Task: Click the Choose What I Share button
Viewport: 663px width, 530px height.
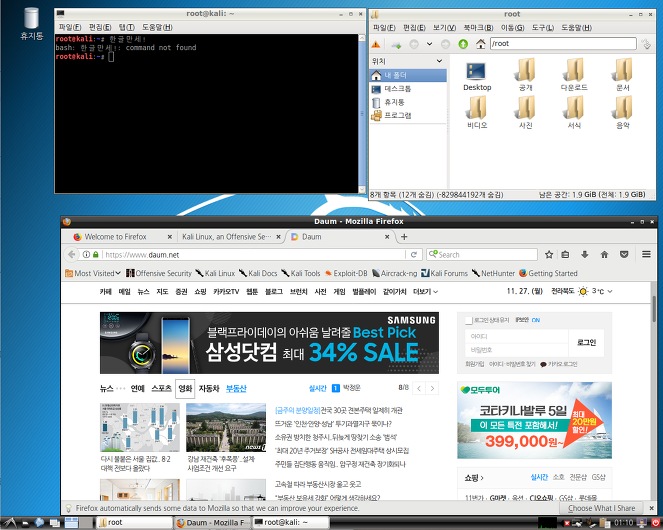Action: (601, 508)
